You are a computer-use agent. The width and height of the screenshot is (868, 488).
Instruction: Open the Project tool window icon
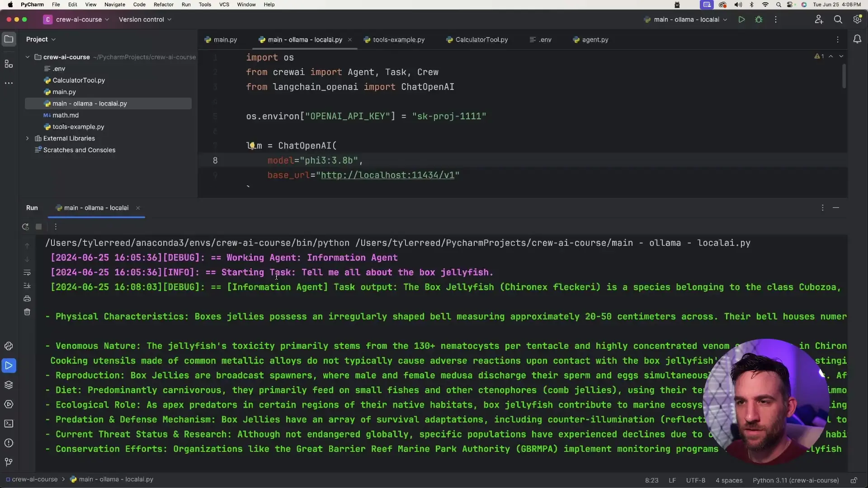pyautogui.click(x=9, y=39)
